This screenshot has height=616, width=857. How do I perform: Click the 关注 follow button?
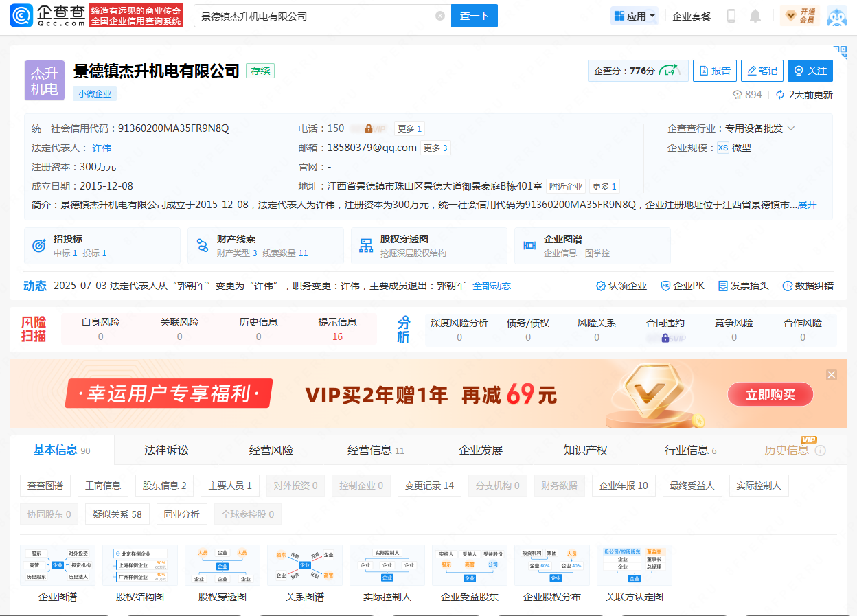[x=810, y=71]
